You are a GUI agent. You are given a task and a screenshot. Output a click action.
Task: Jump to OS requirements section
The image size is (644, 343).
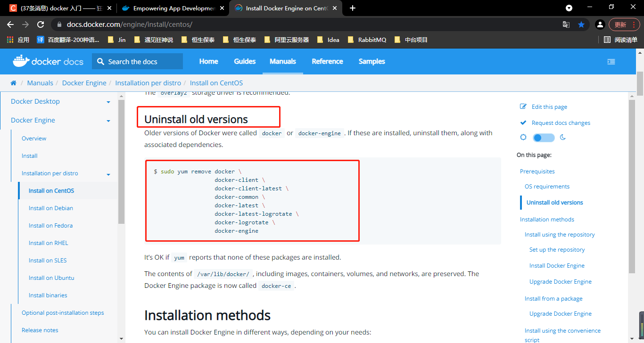tap(547, 187)
